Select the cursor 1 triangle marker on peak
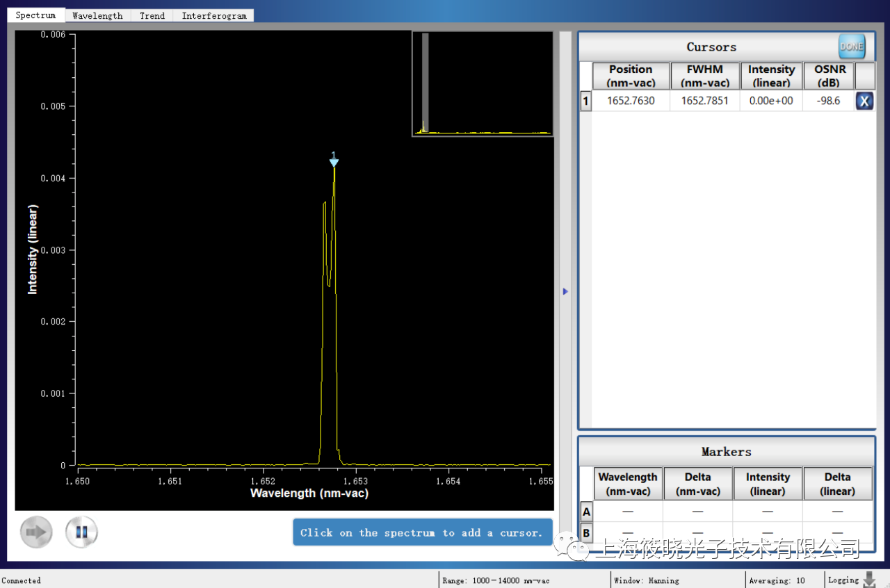This screenshot has height=588, width=890. [334, 162]
